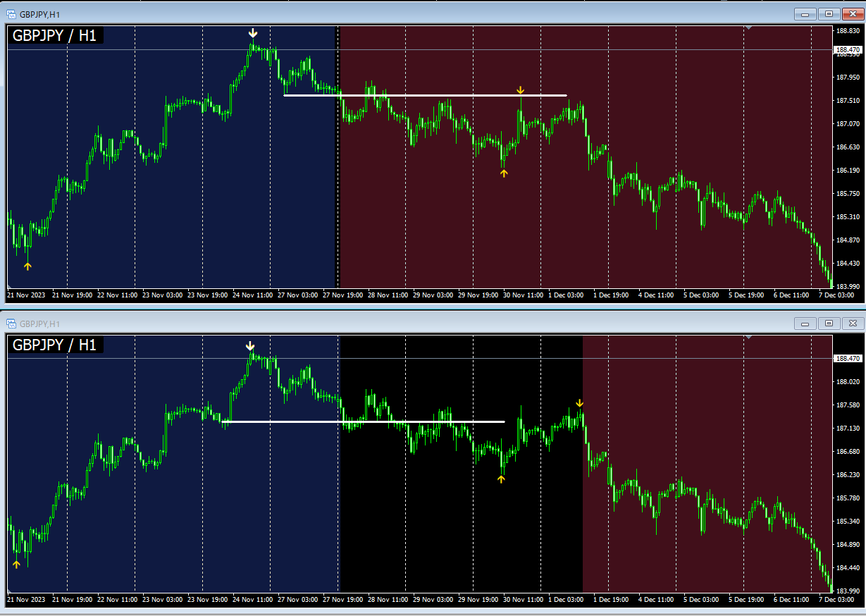866x616 pixels.
Task: Click 186.680 on bottom chart price axis
Action: [848, 451]
